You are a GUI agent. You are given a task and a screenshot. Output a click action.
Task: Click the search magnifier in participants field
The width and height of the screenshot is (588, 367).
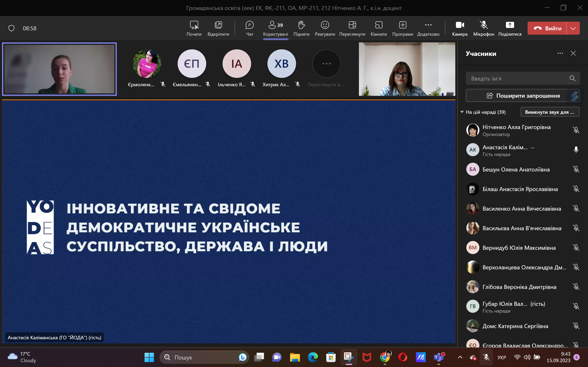572,78
